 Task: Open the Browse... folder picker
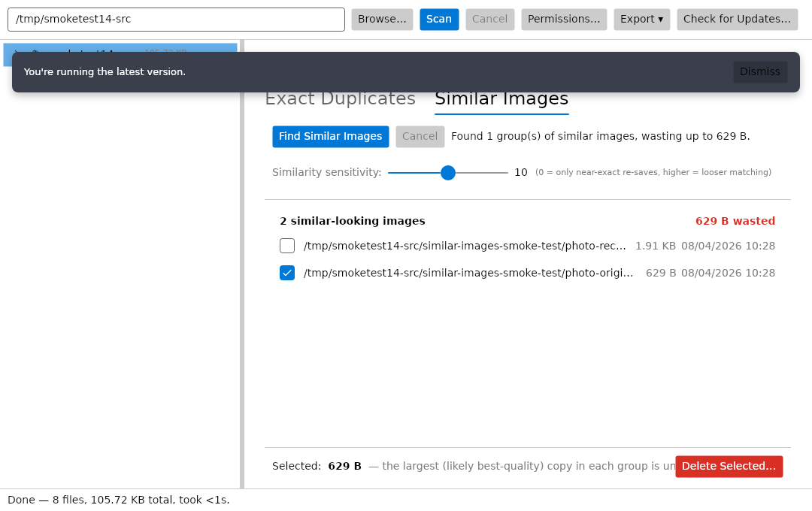(x=382, y=19)
